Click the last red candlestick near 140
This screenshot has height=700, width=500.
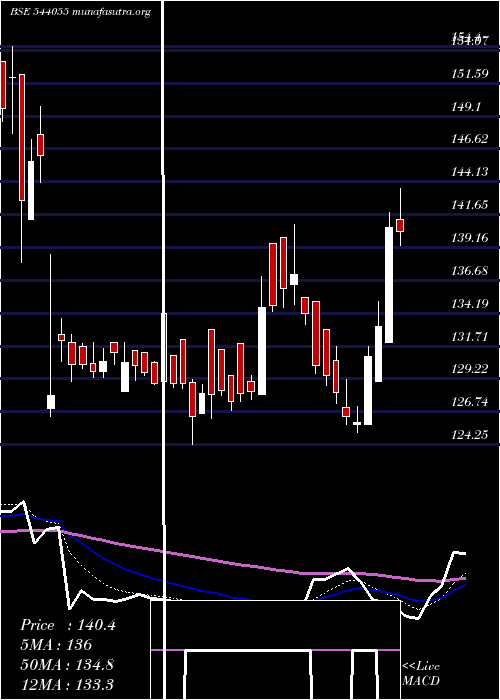point(400,225)
